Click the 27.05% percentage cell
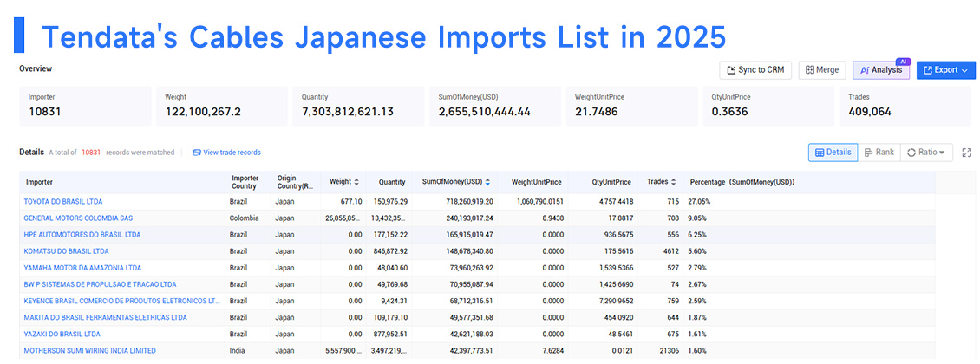Image resolution: width=980 pixels, height=364 pixels. click(x=699, y=202)
